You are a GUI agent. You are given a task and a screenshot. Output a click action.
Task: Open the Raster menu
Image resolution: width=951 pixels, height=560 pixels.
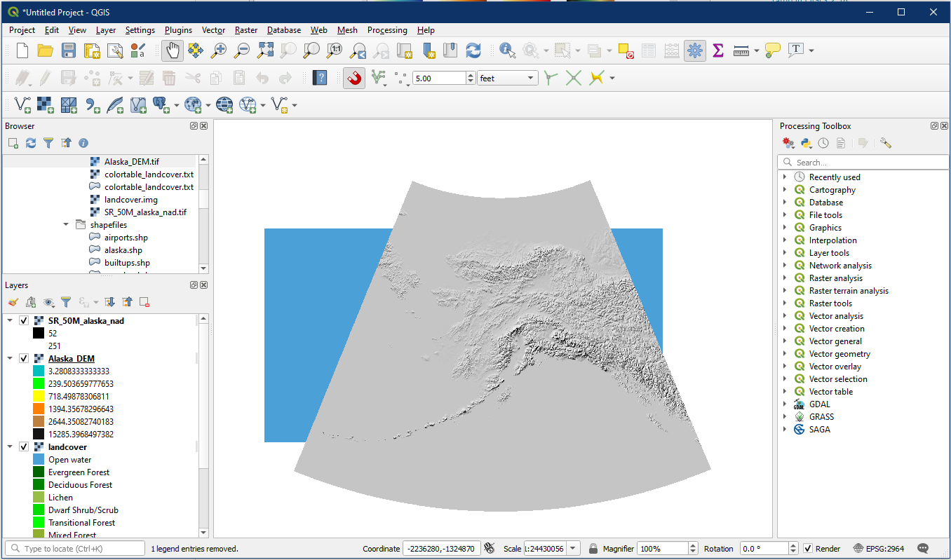coord(246,30)
